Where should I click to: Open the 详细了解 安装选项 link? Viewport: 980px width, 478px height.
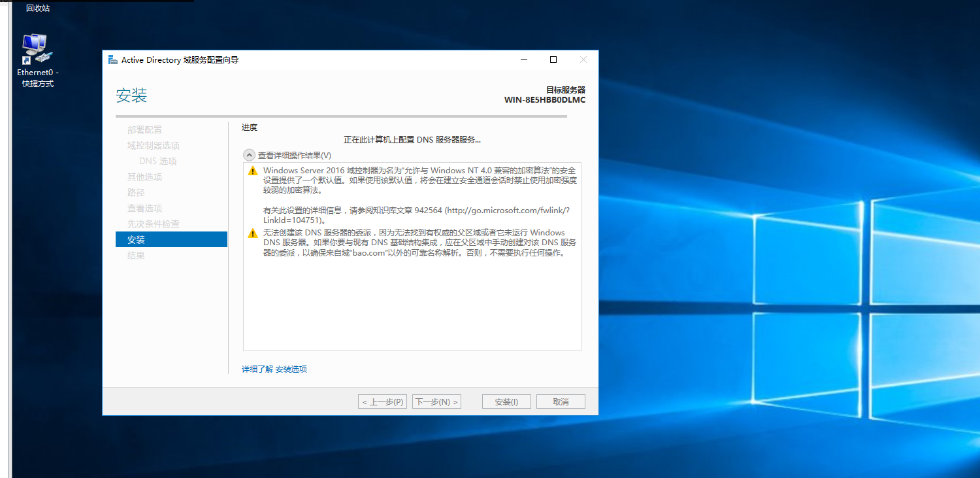pos(274,369)
